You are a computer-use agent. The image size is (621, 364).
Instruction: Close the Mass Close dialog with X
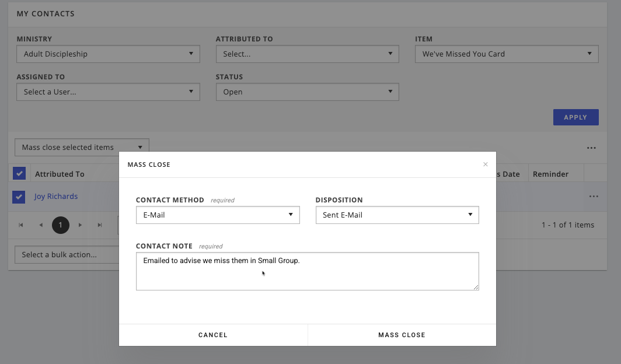[485, 164]
